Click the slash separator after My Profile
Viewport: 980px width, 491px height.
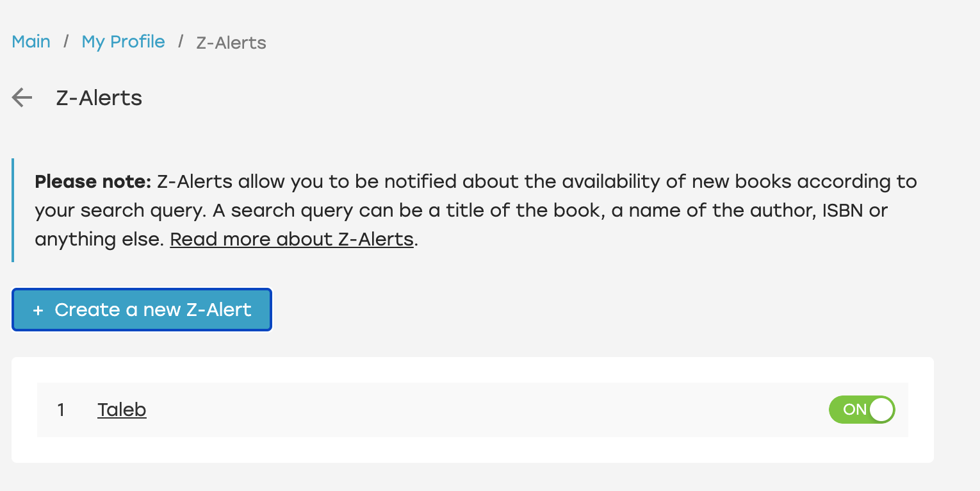pos(181,42)
